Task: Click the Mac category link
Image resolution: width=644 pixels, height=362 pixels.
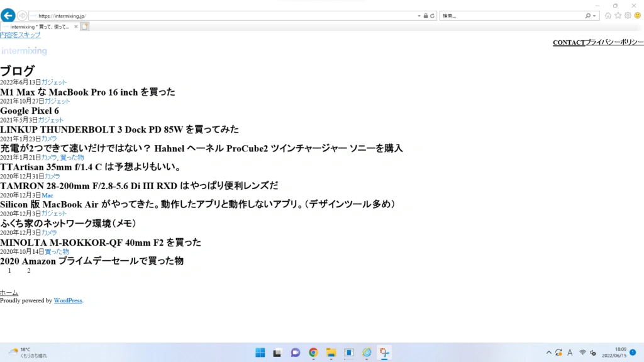Action: pyautogui.click(x=47, y=195)
